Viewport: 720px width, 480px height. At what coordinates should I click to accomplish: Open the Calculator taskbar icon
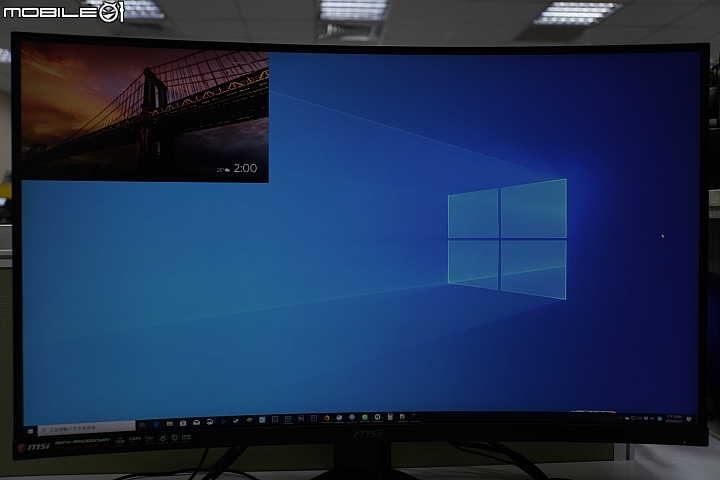[x=390, y=417]
